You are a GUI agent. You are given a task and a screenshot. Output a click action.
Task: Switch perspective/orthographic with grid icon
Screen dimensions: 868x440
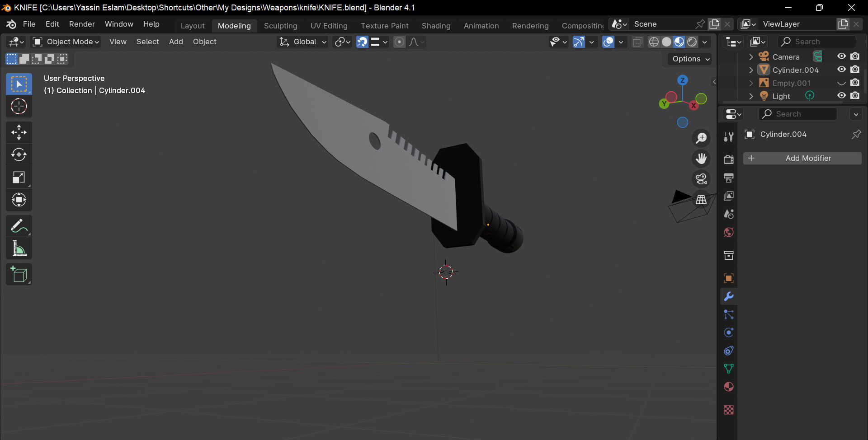701,199
